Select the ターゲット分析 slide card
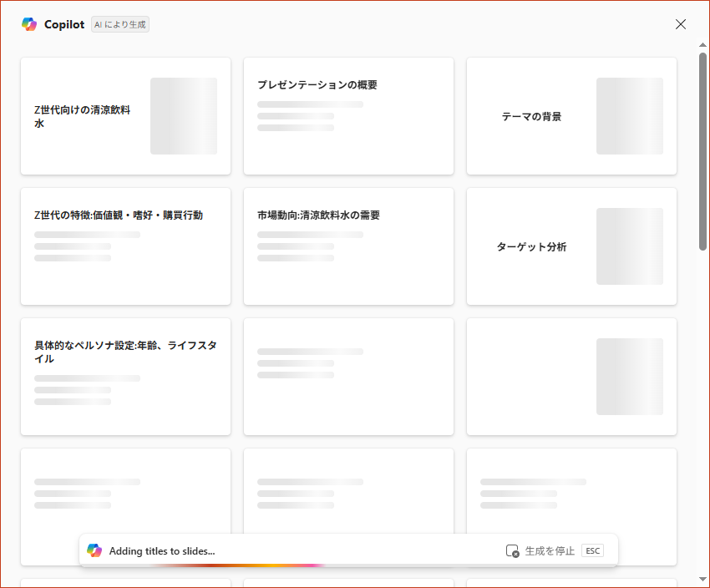The height and width of the screenshot is (588, 710). 571,246
